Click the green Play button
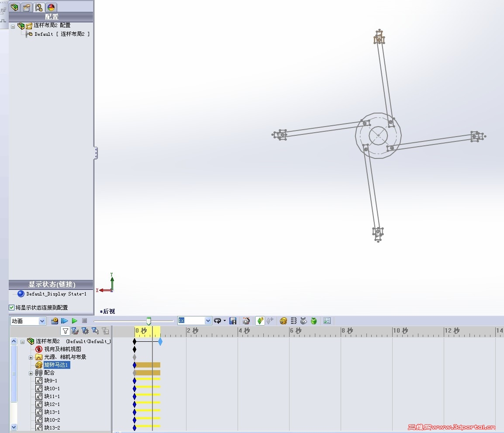504x433 pixels. pos(75,321)
